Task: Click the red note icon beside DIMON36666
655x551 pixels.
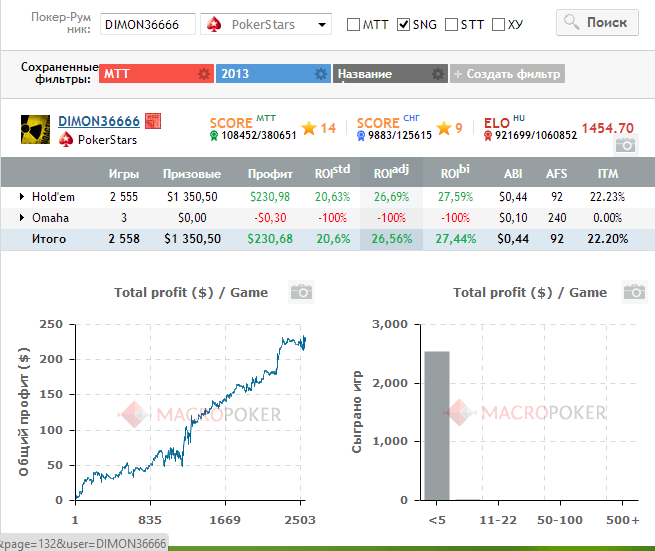Action: [153, 121]
